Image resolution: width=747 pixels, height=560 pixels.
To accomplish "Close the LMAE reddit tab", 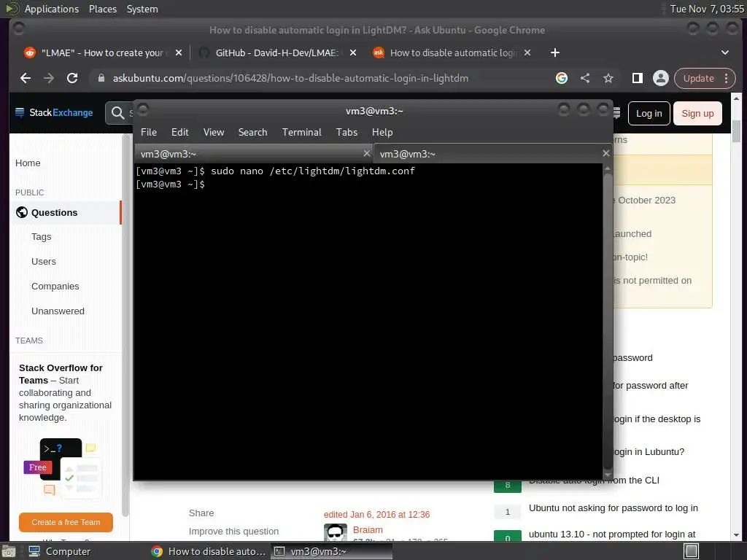I will point(179,52).
